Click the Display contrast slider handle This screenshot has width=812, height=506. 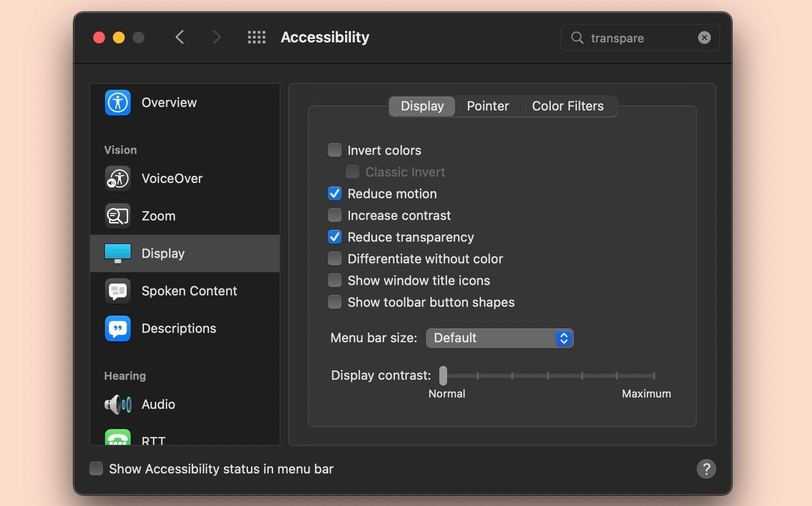443,376
